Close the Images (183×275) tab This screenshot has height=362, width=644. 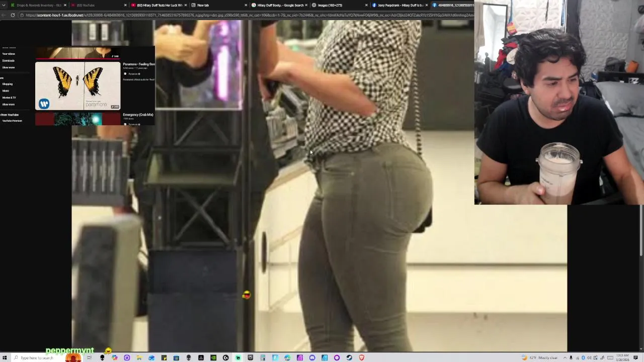(x=367, y=5)
